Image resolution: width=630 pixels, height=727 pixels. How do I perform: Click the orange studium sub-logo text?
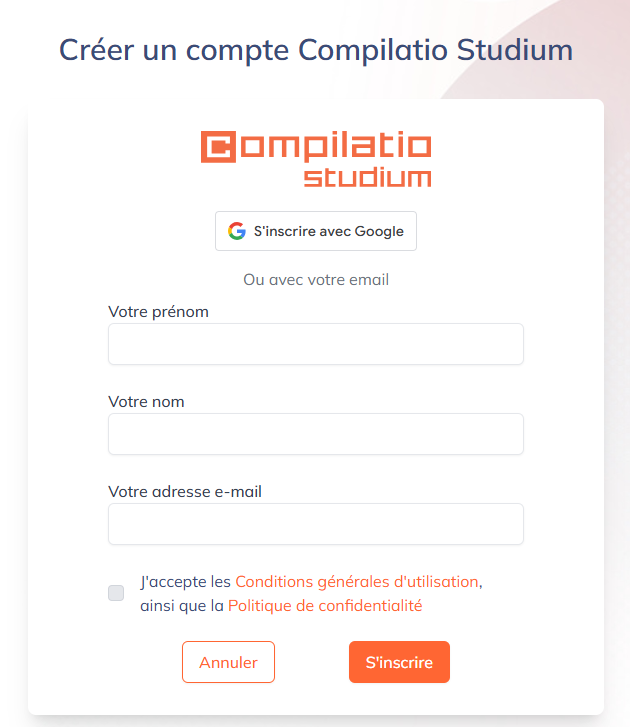(367, 178)
